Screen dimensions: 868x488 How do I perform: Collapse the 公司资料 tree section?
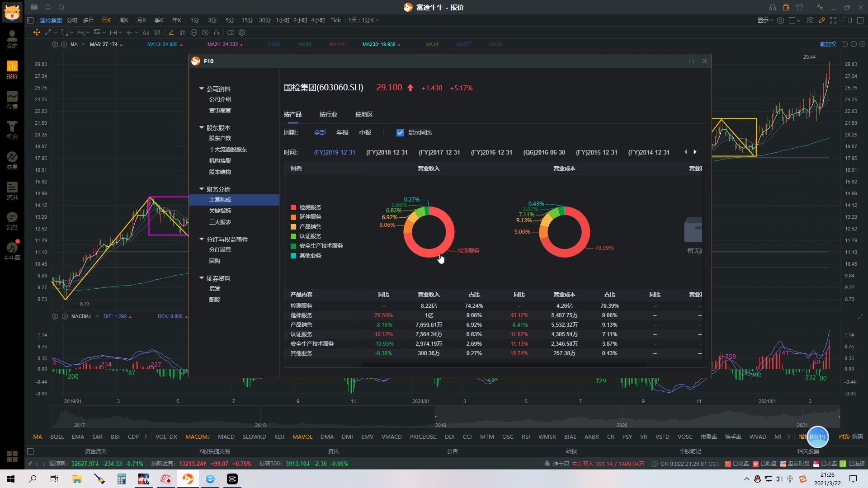(x=202, y=89)
